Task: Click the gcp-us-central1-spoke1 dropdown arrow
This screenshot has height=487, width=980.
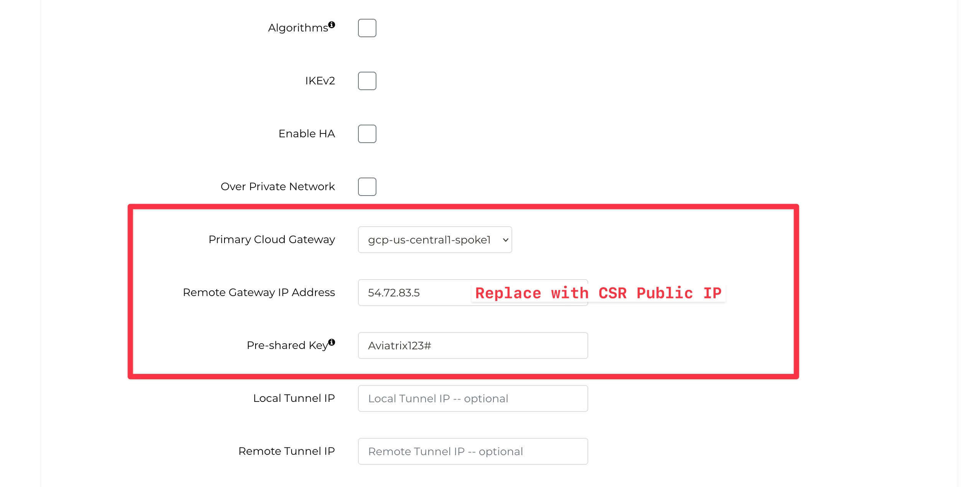Action: coord(505,240)
